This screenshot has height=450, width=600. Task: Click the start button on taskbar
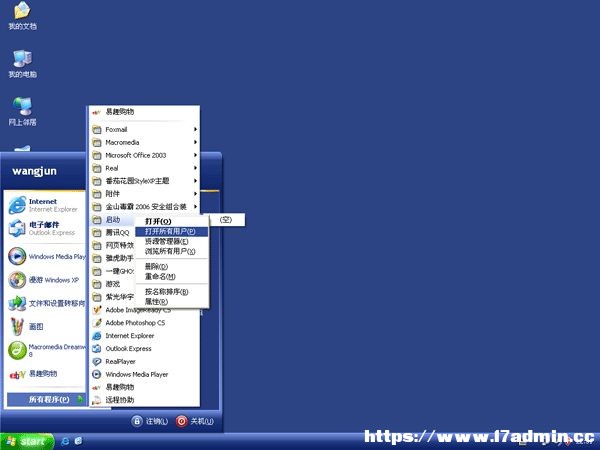(x=26, y=441)
